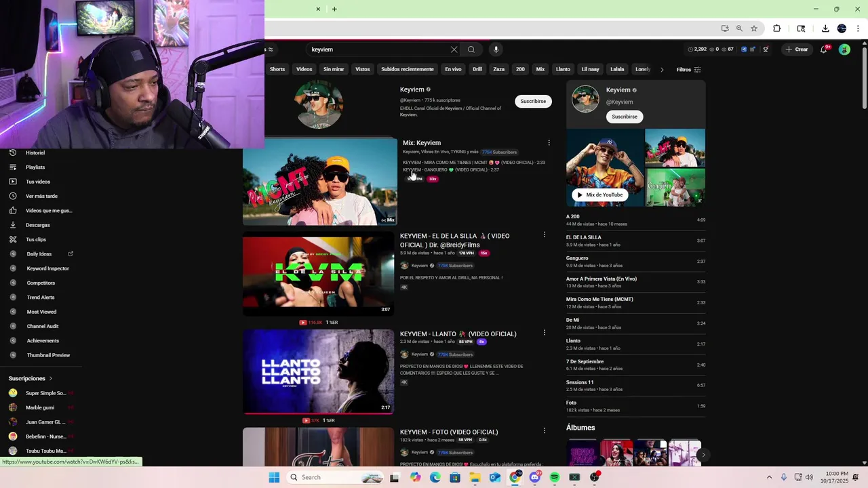Click the install app icon in address bar
The height and width of the screenshot is (488, 868).
pos(725,28)
